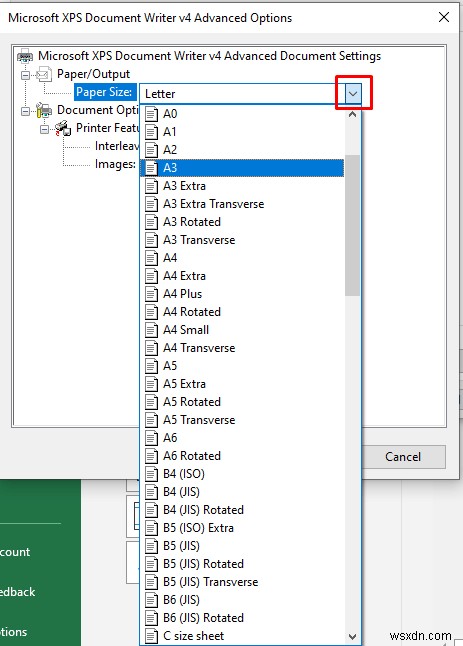The height and width of the screenshot is (646, 463).
Task: Select B4 (ISO) paper size
Action: point(242,474)
